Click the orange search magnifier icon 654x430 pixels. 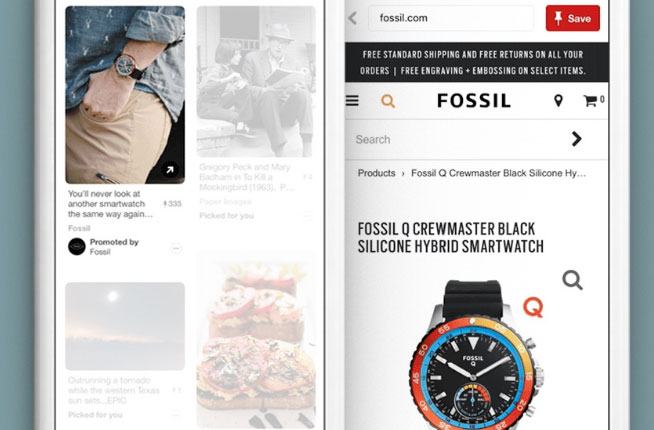pyautogui.click(x=388, y=101)
